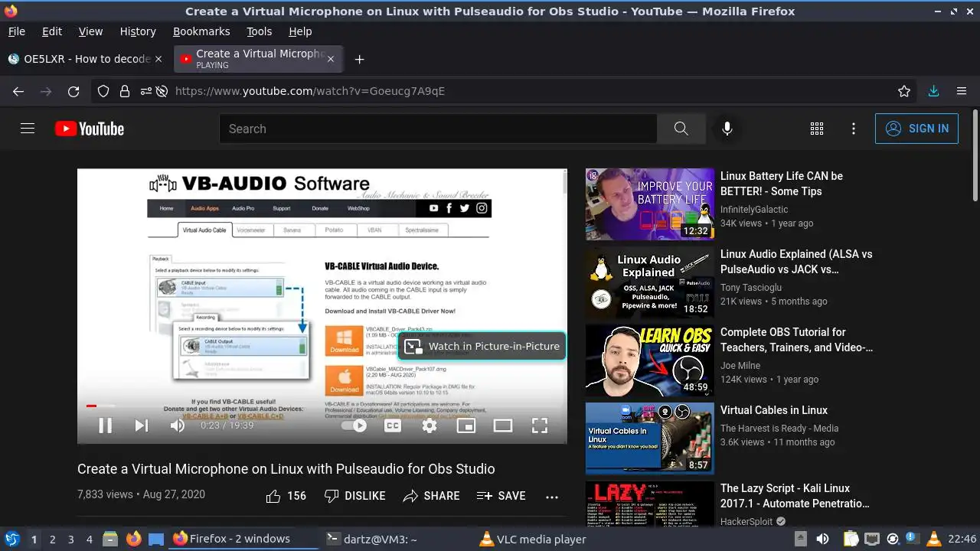Open video player settings gear
The width and height of the screenshot is (980, 551).
click(x=430, y=425)
